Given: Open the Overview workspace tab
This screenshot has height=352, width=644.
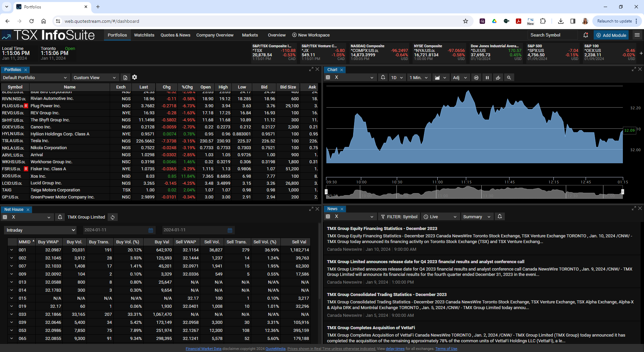Looking at the screenshot, I should pyautogui.click(x=277, y=35).
